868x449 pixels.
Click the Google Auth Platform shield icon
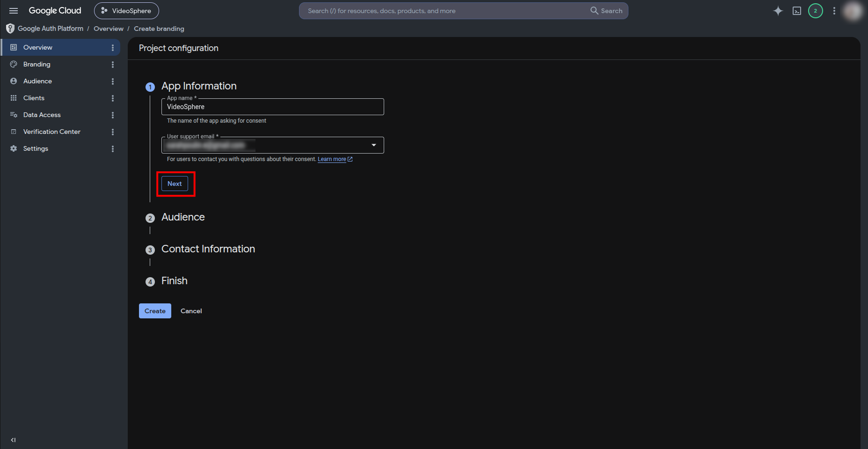click(10, 29)
